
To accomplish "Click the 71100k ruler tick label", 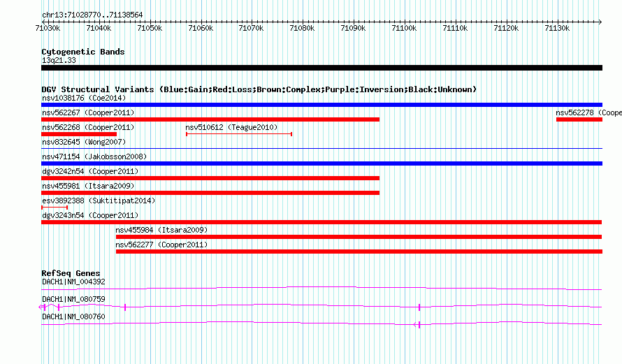I will click(x=404, y=29).
